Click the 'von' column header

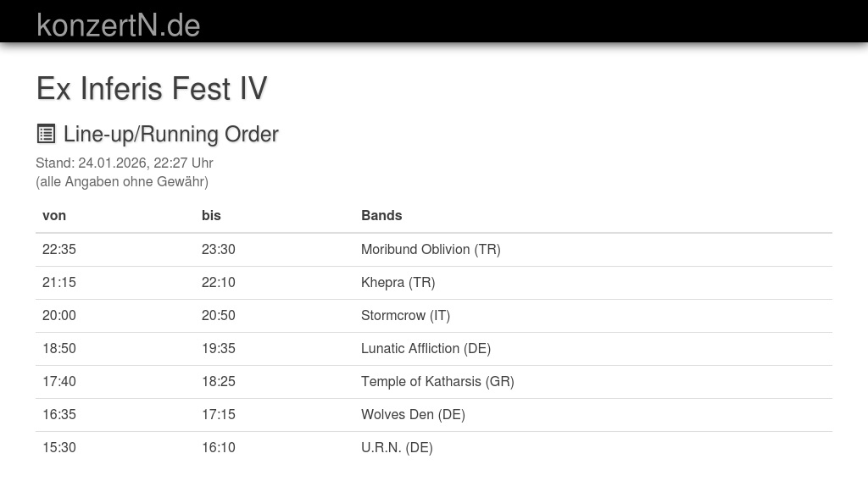[x=54, y=215]
